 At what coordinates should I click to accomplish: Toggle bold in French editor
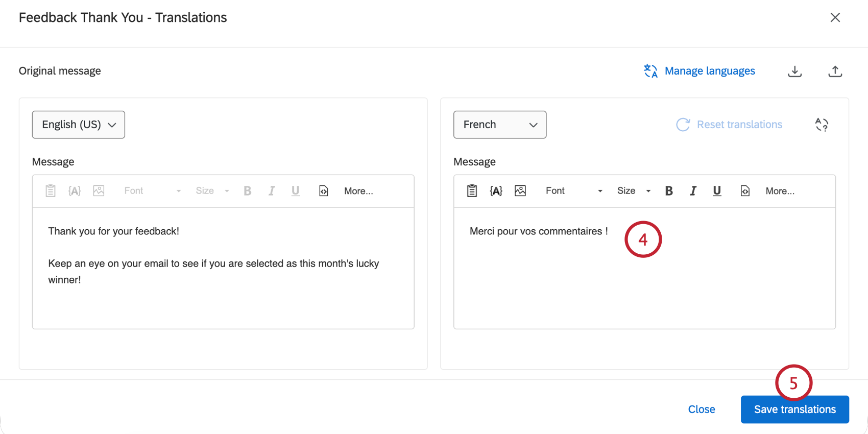pos(669,191)
